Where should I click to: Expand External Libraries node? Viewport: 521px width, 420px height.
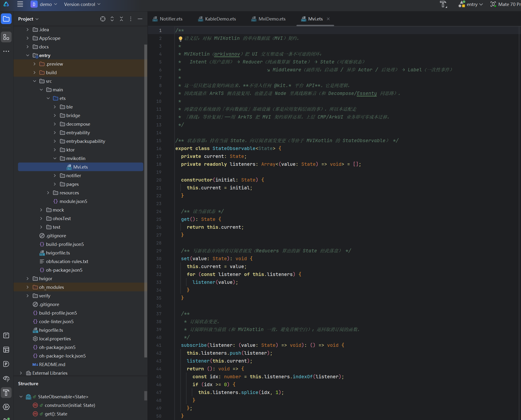[21, 373]
